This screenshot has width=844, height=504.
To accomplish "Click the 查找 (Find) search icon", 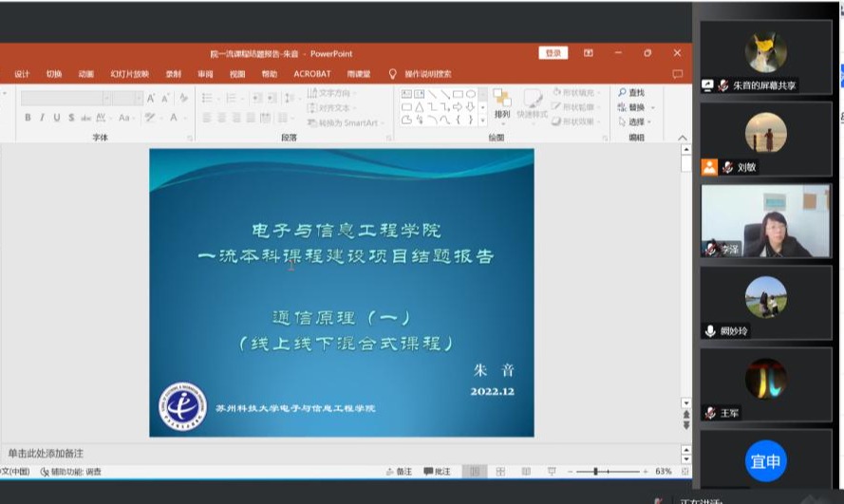I will coord(630,93).
